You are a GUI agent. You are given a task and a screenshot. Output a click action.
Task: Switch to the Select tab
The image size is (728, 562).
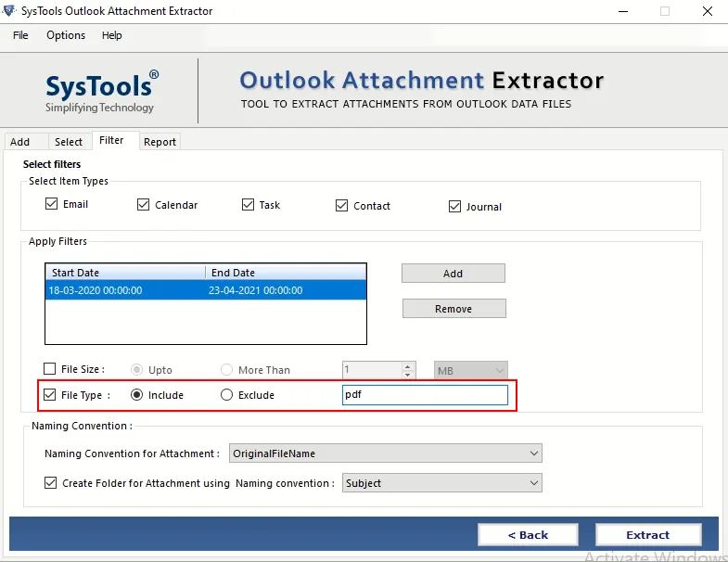69,142
